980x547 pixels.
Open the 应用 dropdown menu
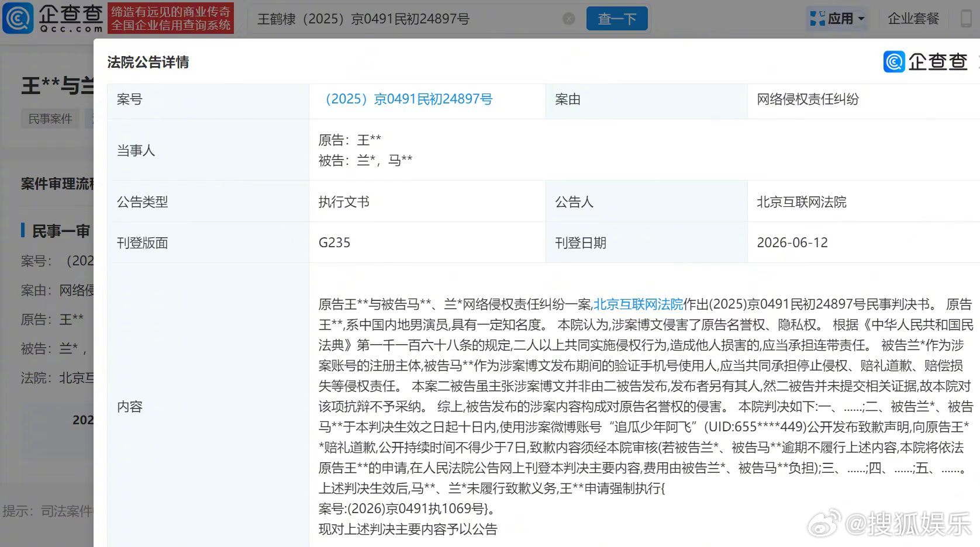pyautogui.click(x=837, y=19)
